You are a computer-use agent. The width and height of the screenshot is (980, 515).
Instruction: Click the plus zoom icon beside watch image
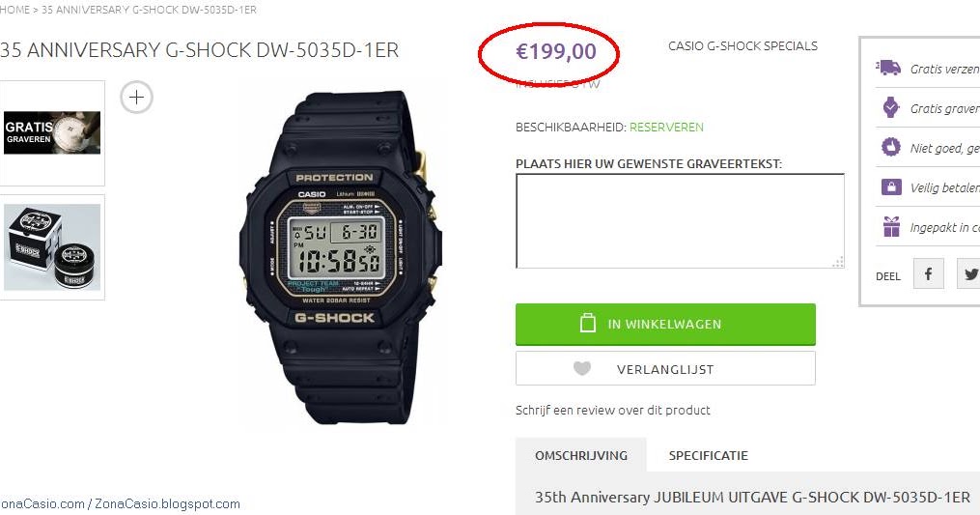click(136, 97)
